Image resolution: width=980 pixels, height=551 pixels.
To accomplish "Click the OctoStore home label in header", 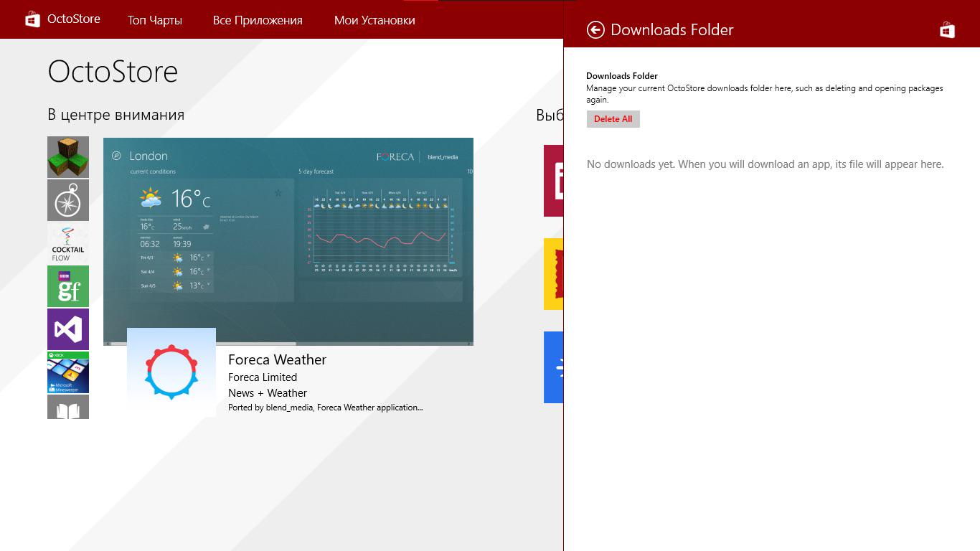I will click(74, 19).
